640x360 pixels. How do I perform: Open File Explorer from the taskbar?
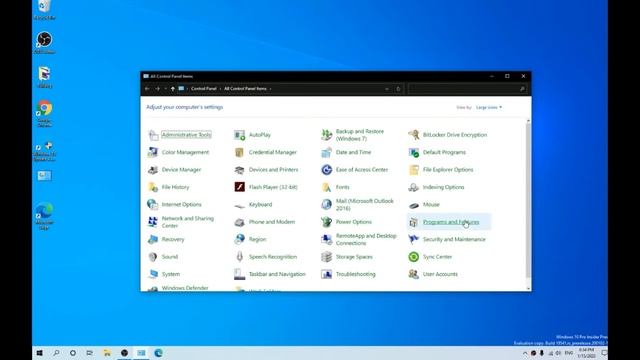pyautogui.click(x=107, y=353)
